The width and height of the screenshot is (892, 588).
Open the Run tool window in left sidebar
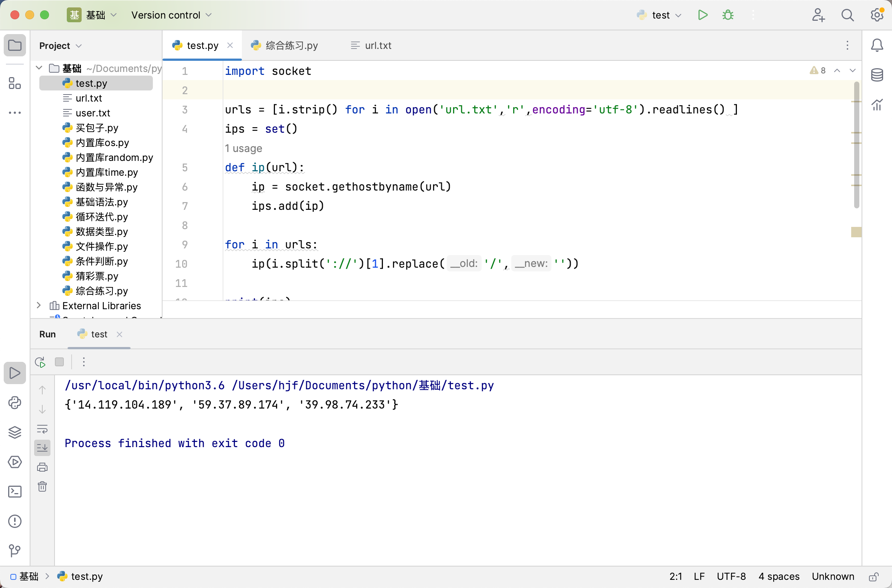pyautogui.click(x=14, y=373)
